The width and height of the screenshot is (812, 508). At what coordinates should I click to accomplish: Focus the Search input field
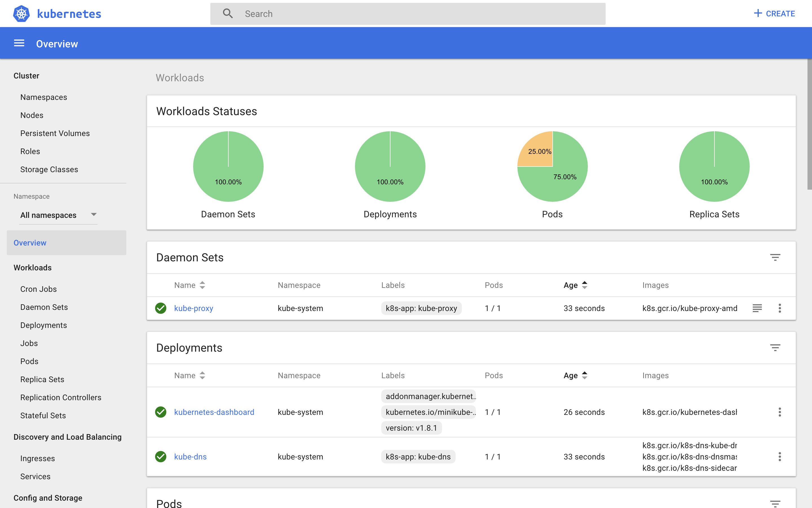pos(408,14)
